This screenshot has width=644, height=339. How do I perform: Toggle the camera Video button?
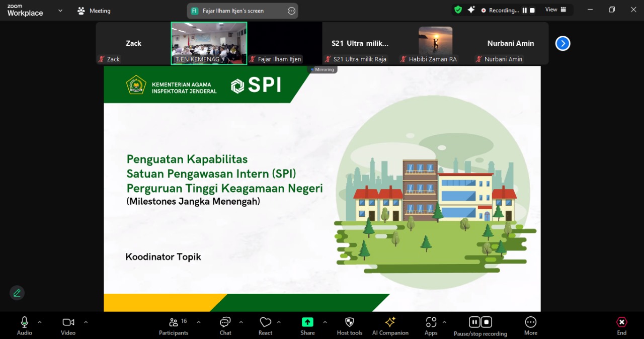pyautogui.click(x=68, y=326)
